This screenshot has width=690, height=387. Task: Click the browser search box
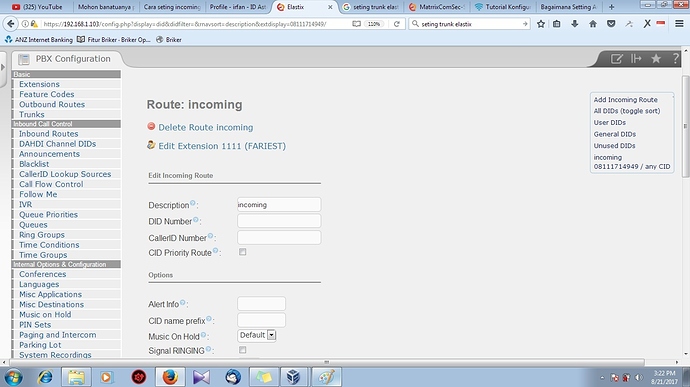469,24
